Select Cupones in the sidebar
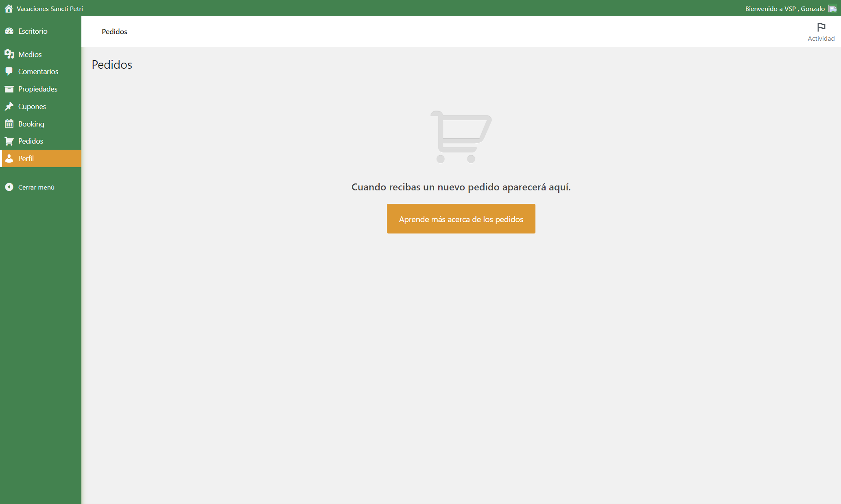The image size is (841, 504). pyautogui.click(x=41, y=107)
